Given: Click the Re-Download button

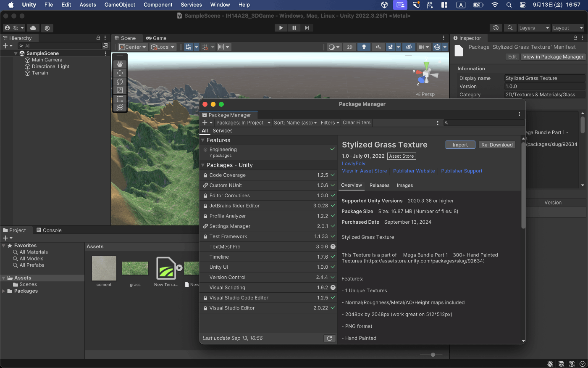Looking at the screenshot, I should coord(497,145).
